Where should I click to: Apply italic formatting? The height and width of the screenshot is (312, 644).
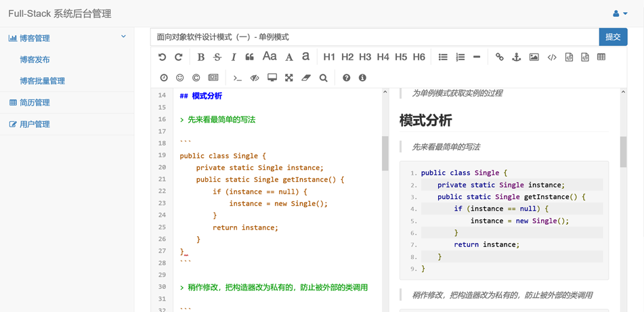point(233,57)
